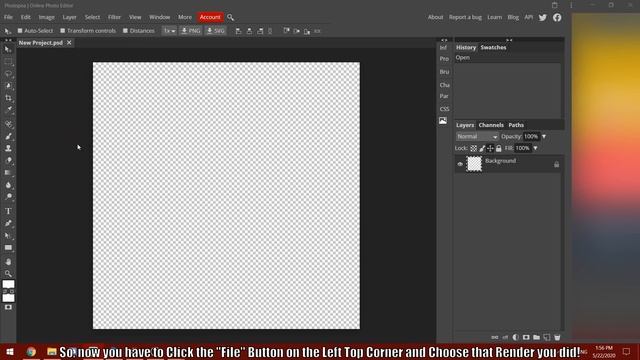Open the Edit menu
Viewport: 640px width, 360px height.
pos(26,17)
